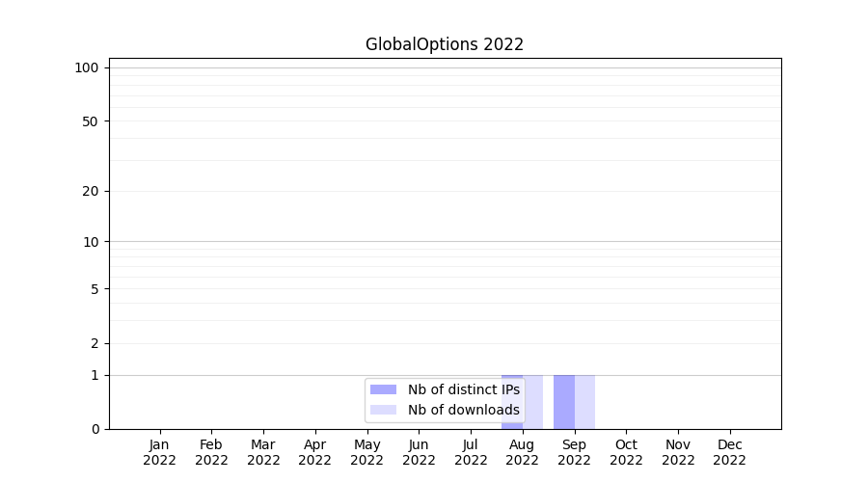Screen dimensions: 868x482
Task: Click the light downloads legend swatch
Action: click(x=383, y=410)
